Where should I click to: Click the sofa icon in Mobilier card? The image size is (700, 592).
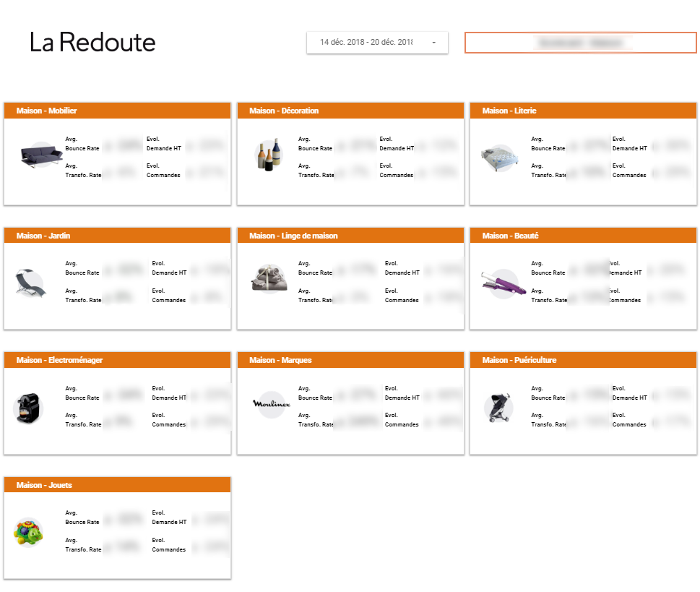pos(41,155)
